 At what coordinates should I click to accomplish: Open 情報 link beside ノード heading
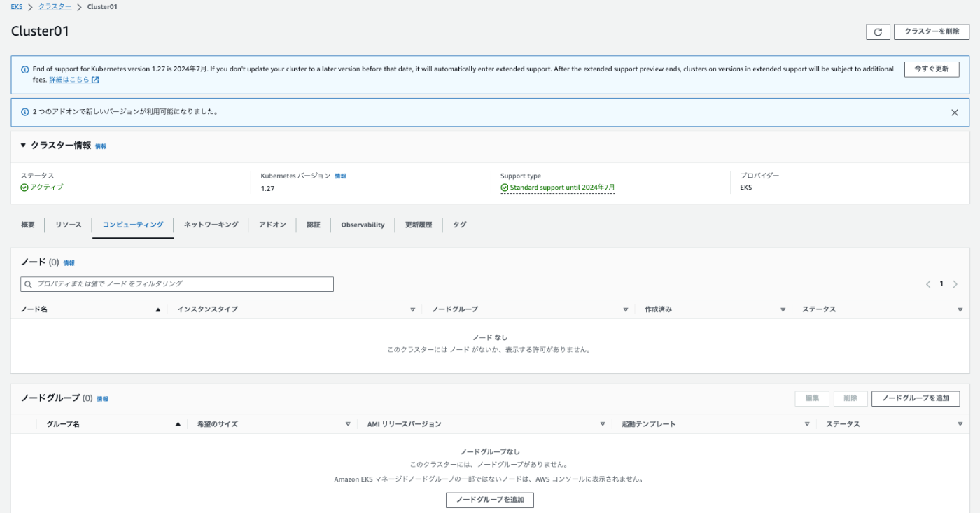(69, 263)
